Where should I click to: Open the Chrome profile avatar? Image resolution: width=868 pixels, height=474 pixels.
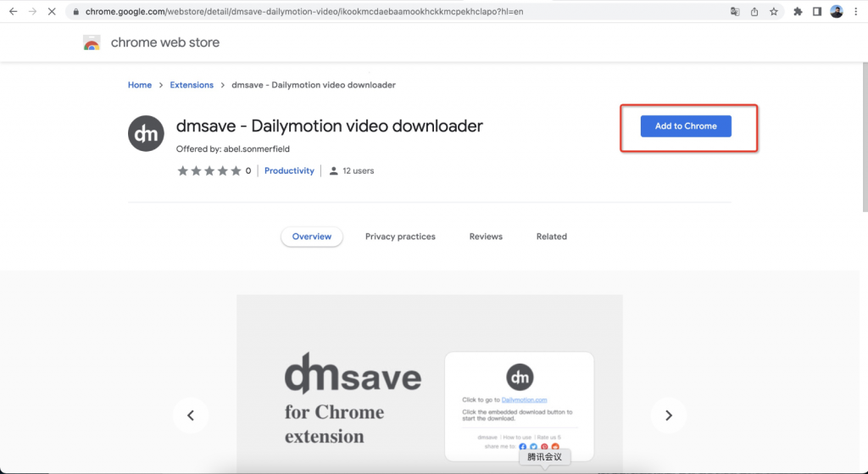coord(837,12)
